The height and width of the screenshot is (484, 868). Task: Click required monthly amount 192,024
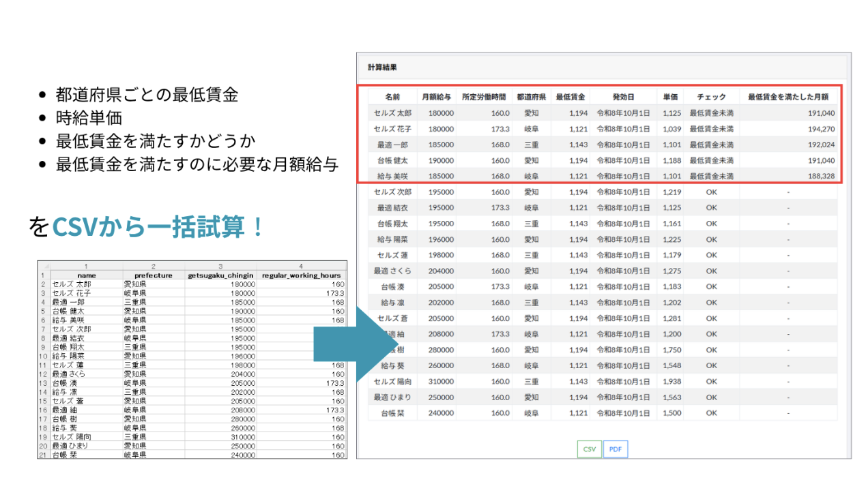click(822, 145)
